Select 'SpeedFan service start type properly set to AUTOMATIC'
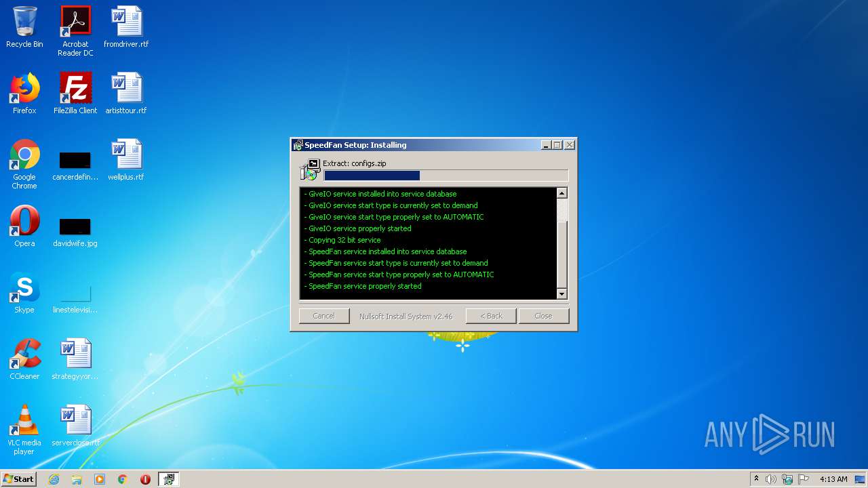Screen dimensions: 868x488 [x=399, y=274]
